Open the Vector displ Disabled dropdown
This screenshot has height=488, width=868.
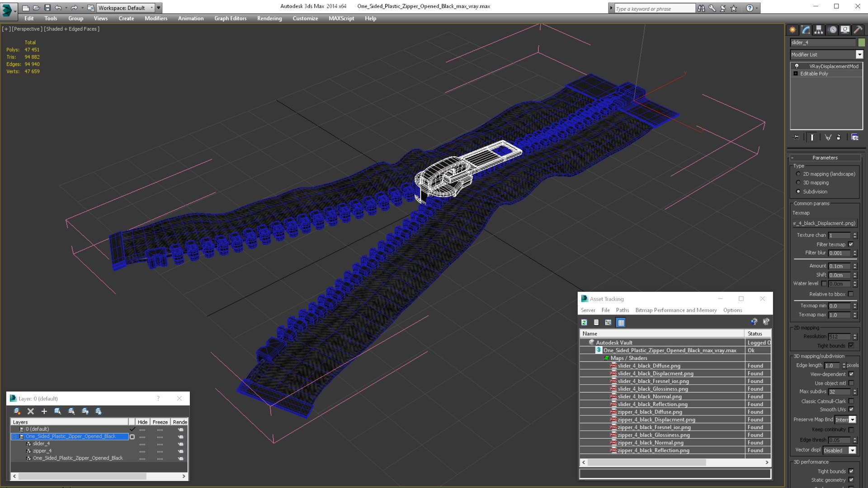[x=852, y=450]
